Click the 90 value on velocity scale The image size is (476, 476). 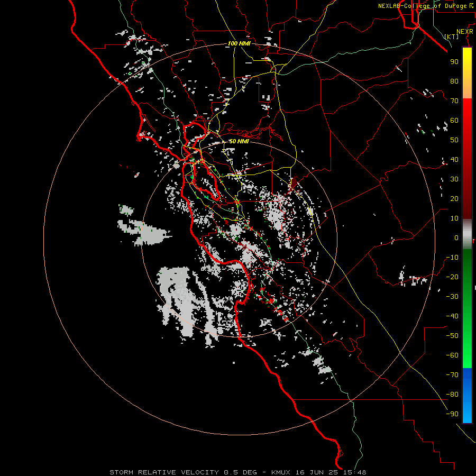click(454, 62)
